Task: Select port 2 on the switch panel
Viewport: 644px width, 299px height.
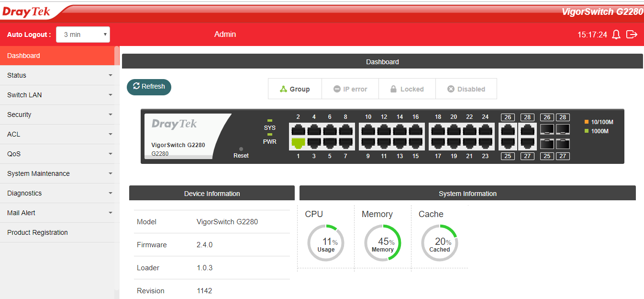Action: (298, 130)
